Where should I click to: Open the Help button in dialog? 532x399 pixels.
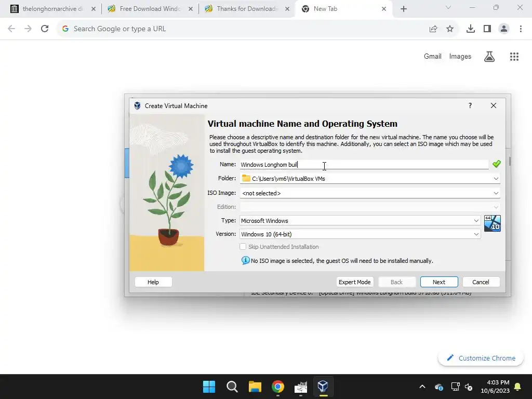tap(153, 282)
